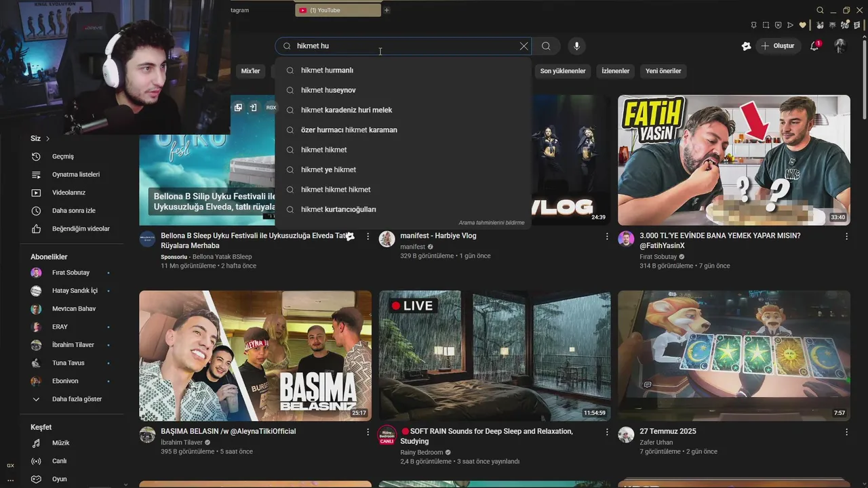Viewport: 868px width, 488px height.
Task: Choose suggestion özer hurmacı hikmet karaman
Action: coord(403,129)
